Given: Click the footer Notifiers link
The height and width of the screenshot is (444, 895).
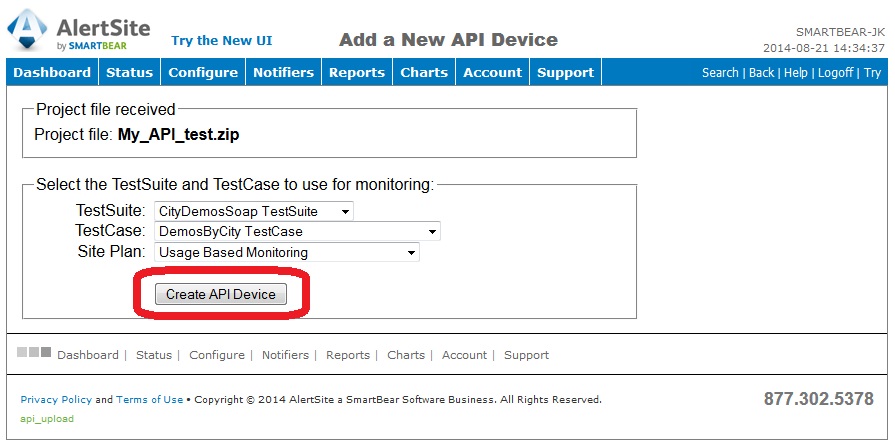Looking at the screenshot, I should click(285, 355).
